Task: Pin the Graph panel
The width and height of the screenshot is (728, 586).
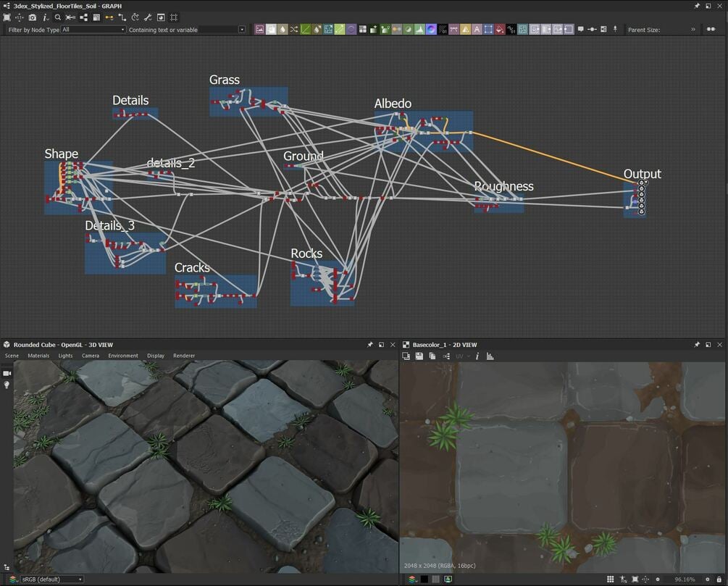Action: [x=696, y=6]
